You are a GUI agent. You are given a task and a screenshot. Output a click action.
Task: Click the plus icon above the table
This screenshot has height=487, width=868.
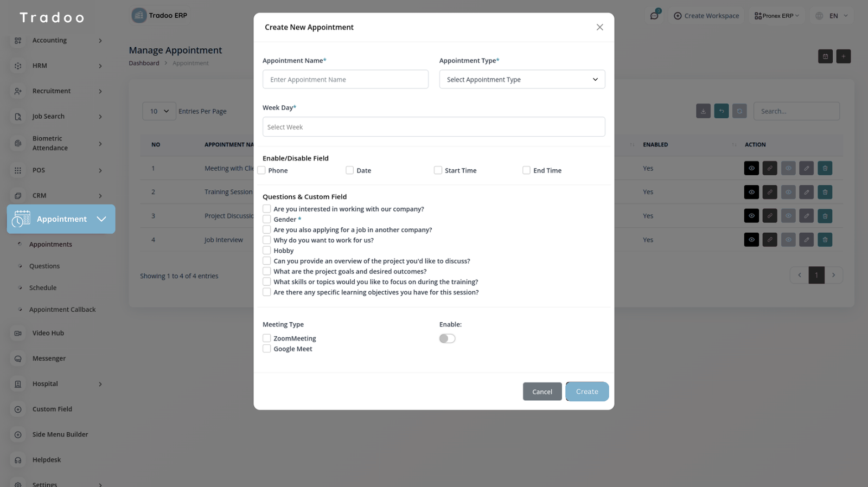point(843,56)
